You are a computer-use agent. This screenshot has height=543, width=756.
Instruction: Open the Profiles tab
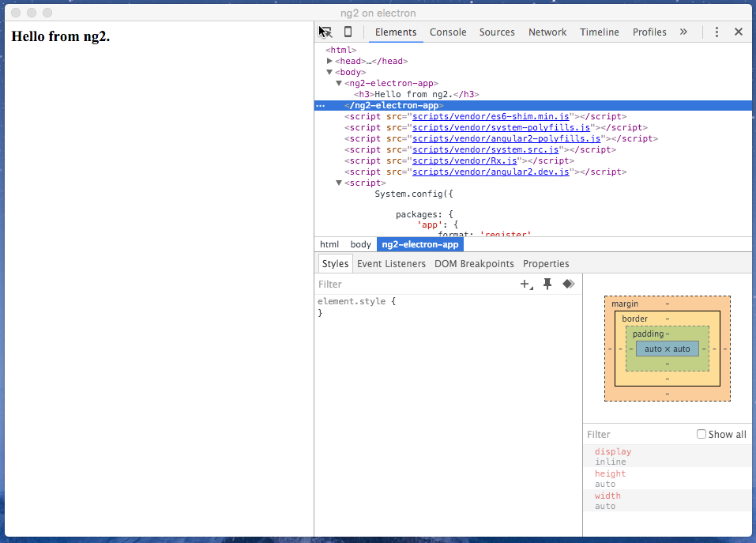tap(649, 32)
